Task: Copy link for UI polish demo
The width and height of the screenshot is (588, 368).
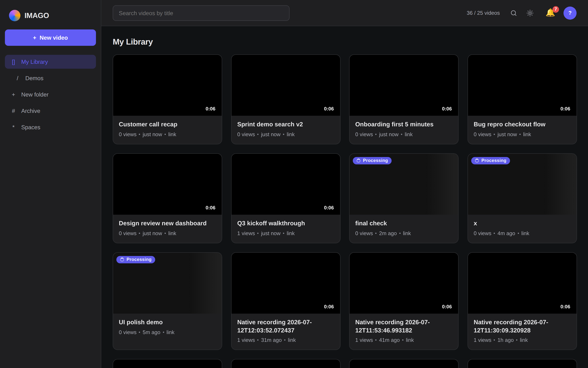Action: click(x=170, y=332)
